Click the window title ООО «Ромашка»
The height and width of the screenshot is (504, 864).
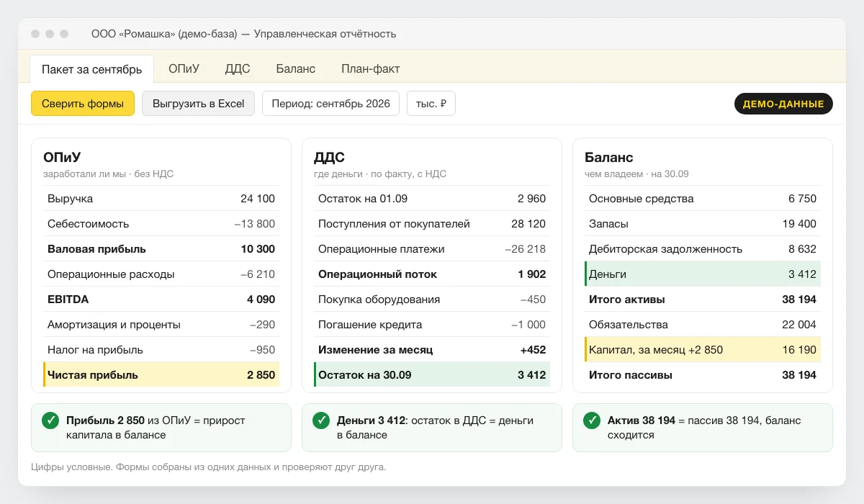coord(243,34)
